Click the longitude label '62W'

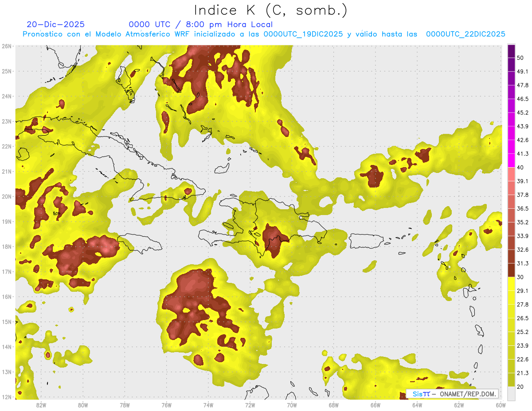(459, 405)
